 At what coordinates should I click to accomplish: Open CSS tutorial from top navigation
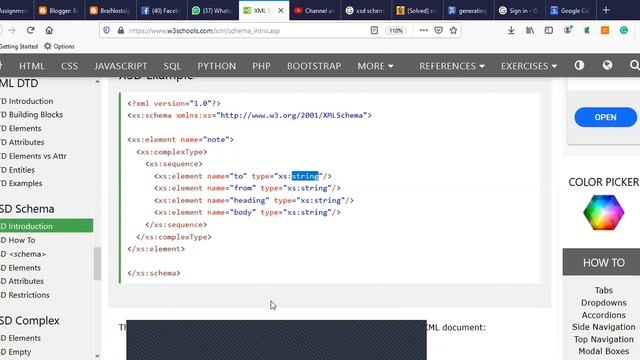(x=69, y=66)
